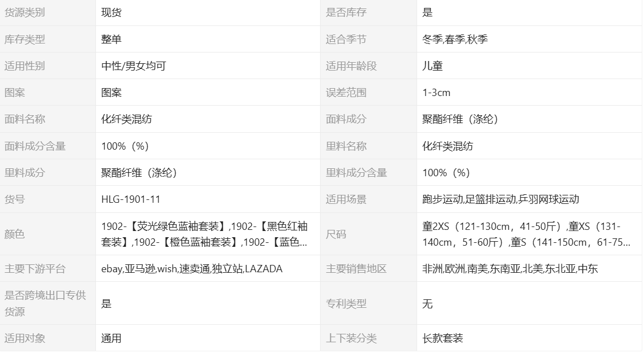Click the 货源类别 label cell
This screenshot has height=353, width=644.
coord(25,12)
